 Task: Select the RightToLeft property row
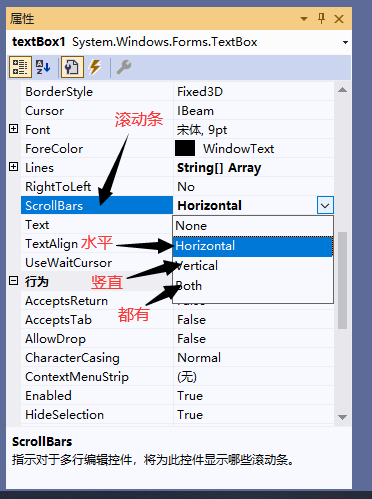pos(177,187)
